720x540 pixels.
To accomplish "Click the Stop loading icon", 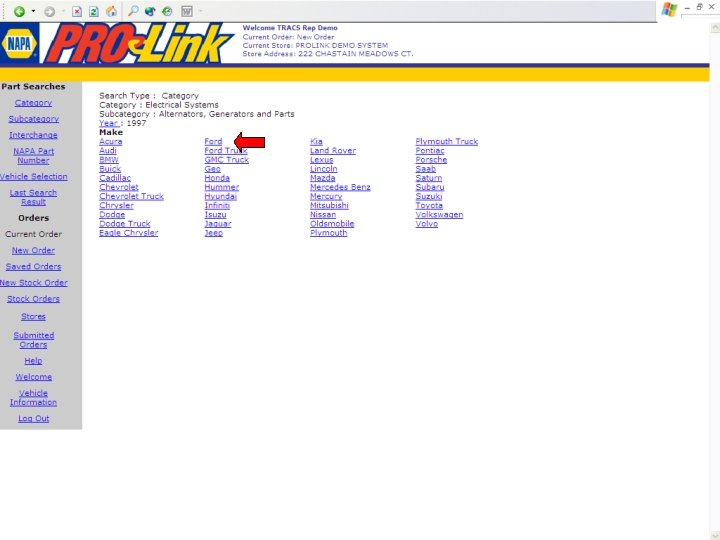I will [x=77, y=11].
